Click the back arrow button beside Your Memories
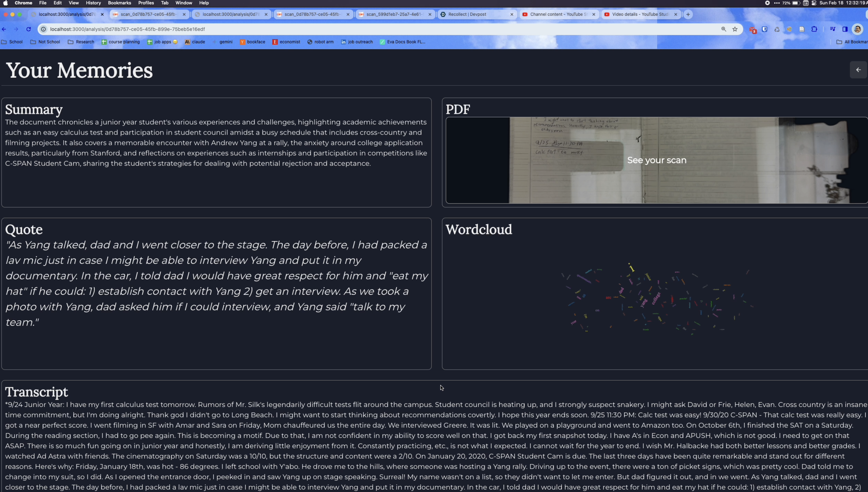This screenshot has height=492, width=868. [858, 70]
